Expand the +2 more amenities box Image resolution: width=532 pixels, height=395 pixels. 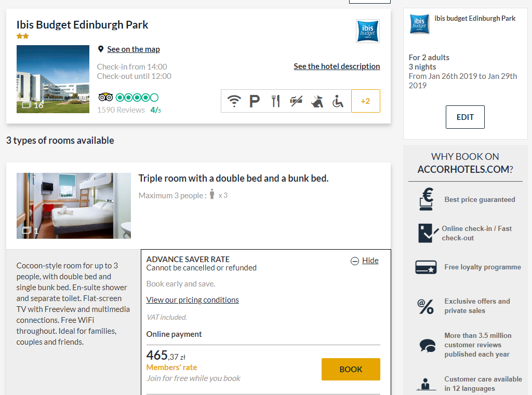365,101
